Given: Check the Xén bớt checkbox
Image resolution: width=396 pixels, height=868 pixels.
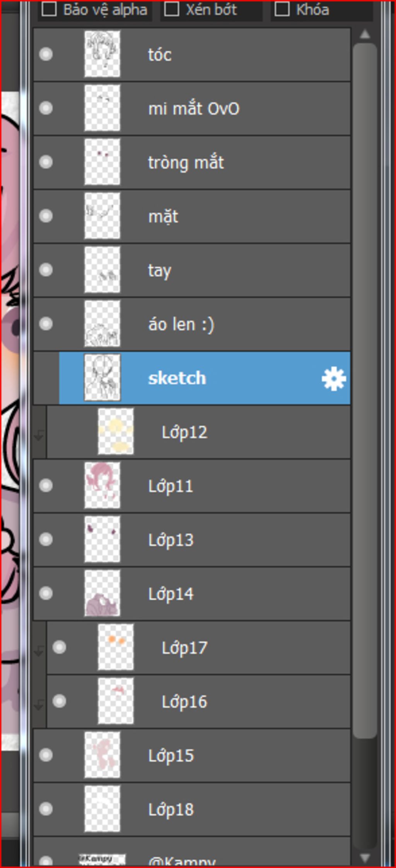Looking at the screenshot, I should pos(171,9).
